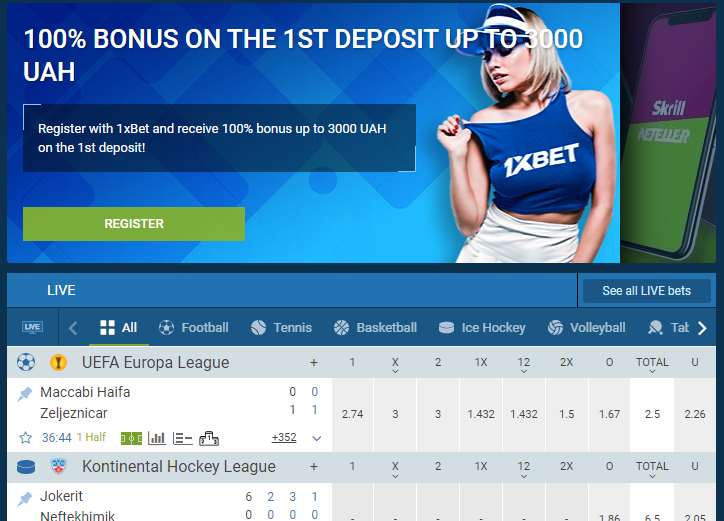This screenshot has width=724, height=521.
Task: Click the KHL league logo icon
Action: [58, 467]
